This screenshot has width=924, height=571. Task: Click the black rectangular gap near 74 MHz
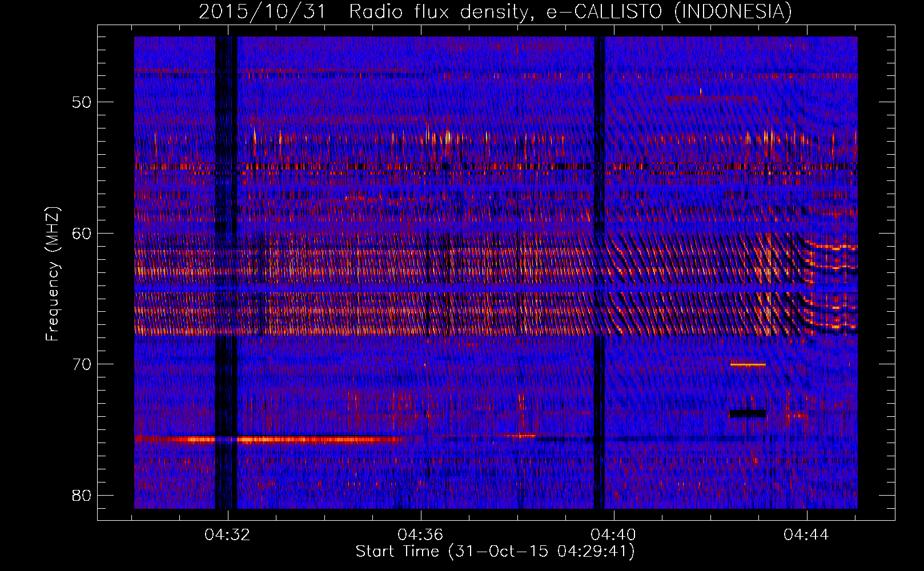[x=748, y=413]
